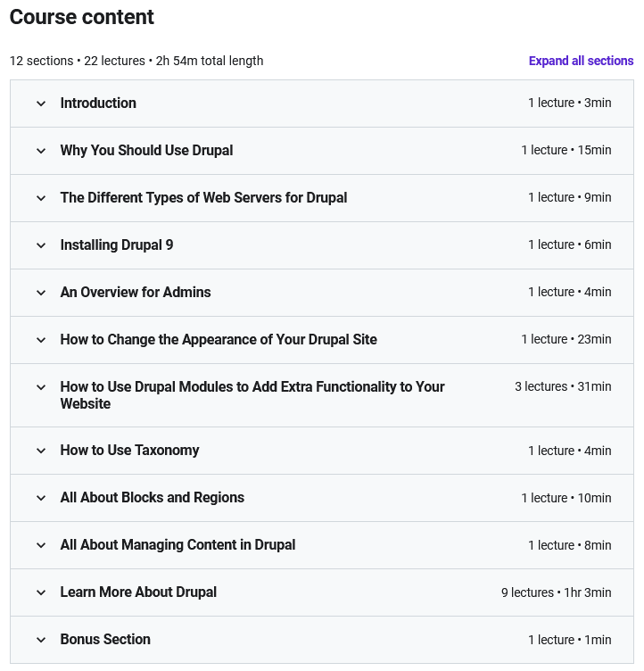Select the Introduction section title
Screen dimensions: 644x671
[x=98, y=104]
